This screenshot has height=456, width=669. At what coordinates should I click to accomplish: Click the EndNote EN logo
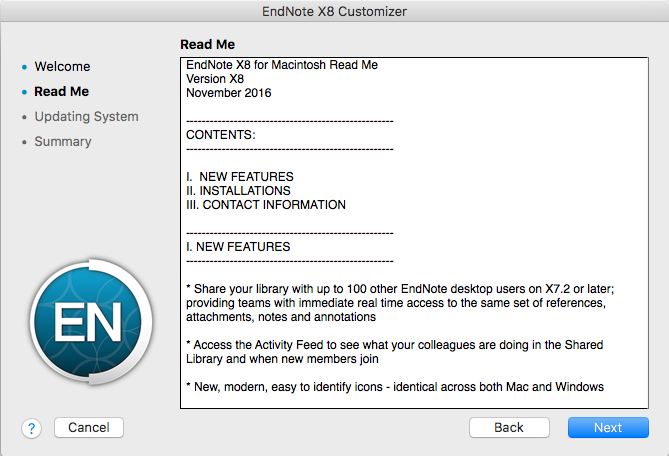[x=91, y=322]
